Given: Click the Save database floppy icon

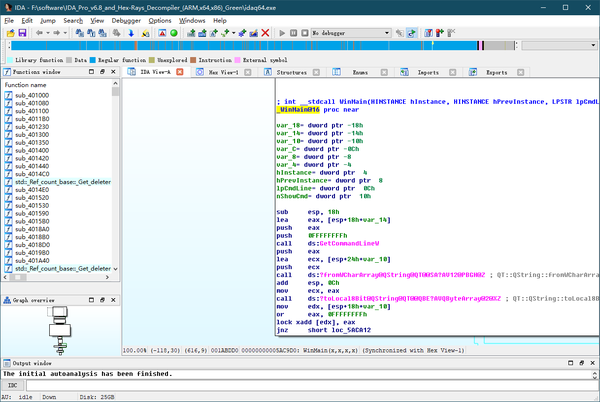Looking at the screenshot, I should (22, 33).
